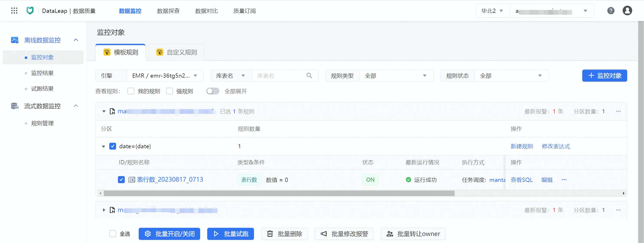Click the streaming data monitoring database icon
Viewport: 644px width, 243px height.
[15, 106]
